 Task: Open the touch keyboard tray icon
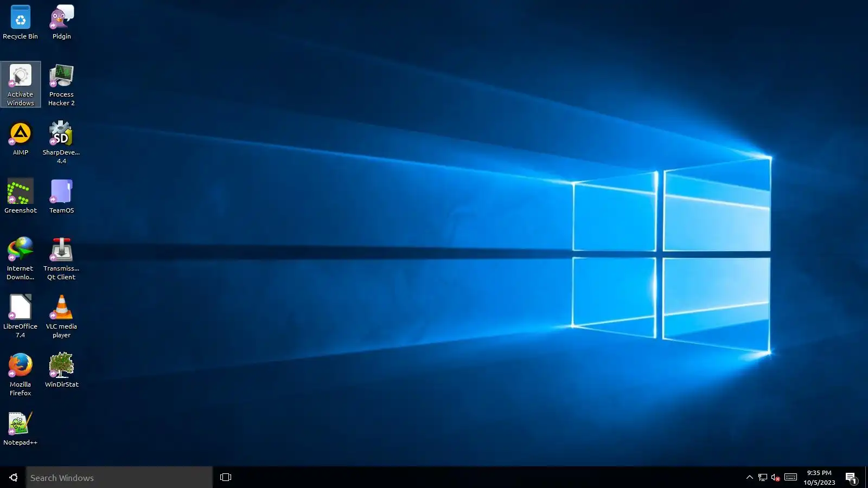coord(791,477)
